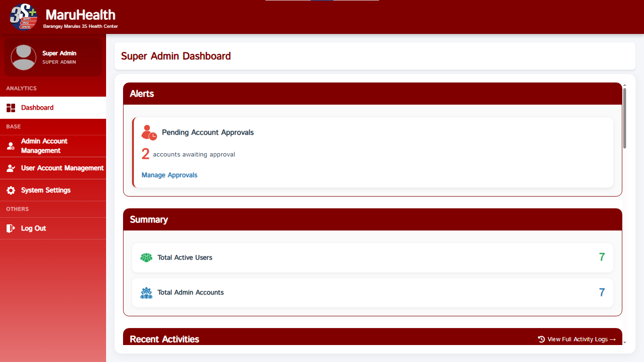This screenshot has height=362, width=644.
Task: Click the Super Admin avatar picture
Action: click(x=24, y=58)
